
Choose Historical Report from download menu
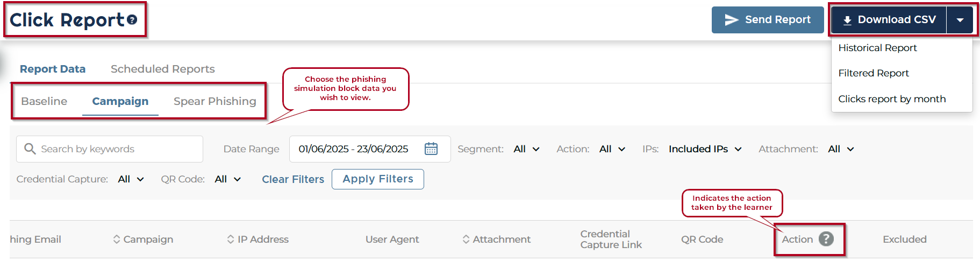tap(877, 48)
